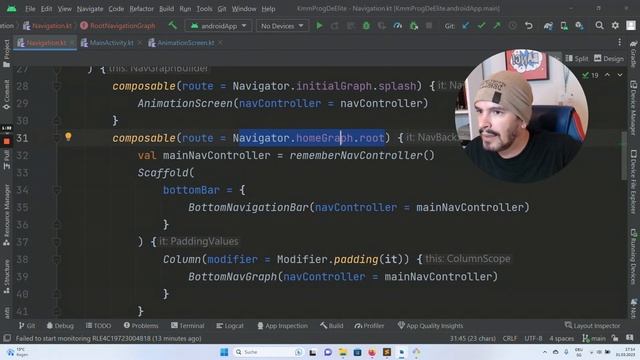Image resolution: width=640 pixels, height=360 pixels.
Task: Switch editor to Design view
Action: (609, 58)
